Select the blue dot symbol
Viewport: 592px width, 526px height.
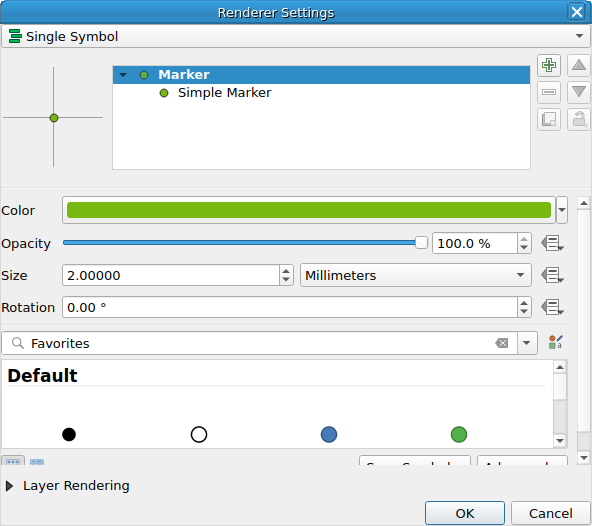(x=329, y=434)
